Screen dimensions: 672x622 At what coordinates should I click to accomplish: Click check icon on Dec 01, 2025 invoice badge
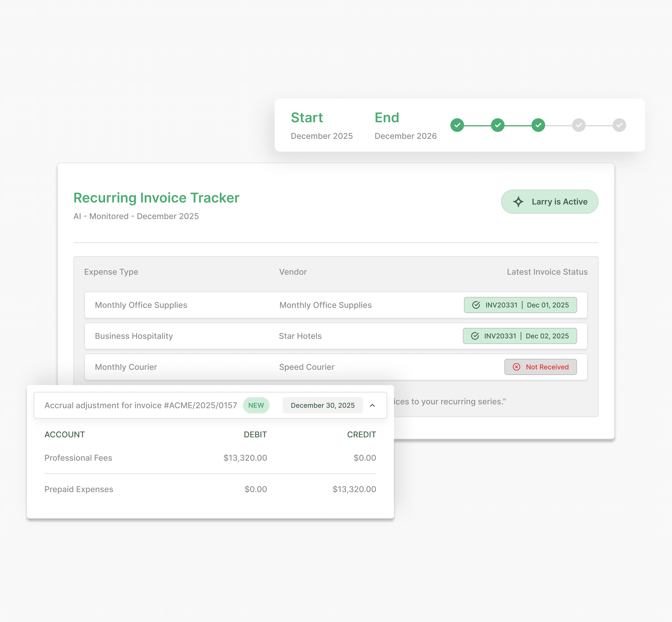(x=476, y=305)
